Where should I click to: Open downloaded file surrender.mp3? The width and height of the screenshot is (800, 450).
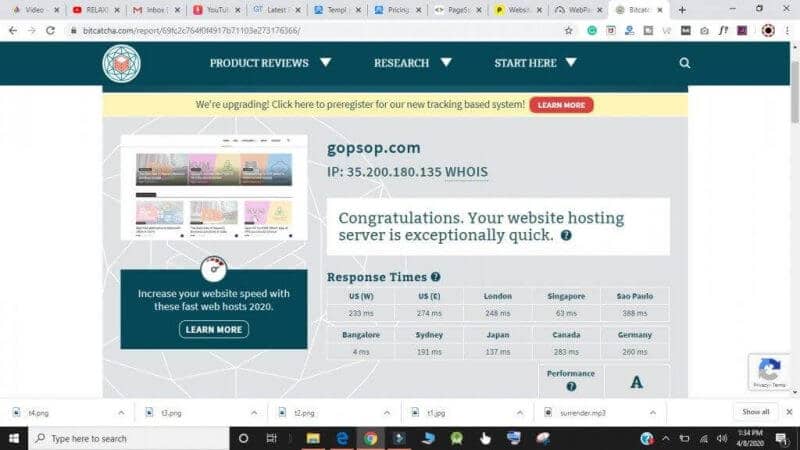pyautogui.click(x=583, y=413)
